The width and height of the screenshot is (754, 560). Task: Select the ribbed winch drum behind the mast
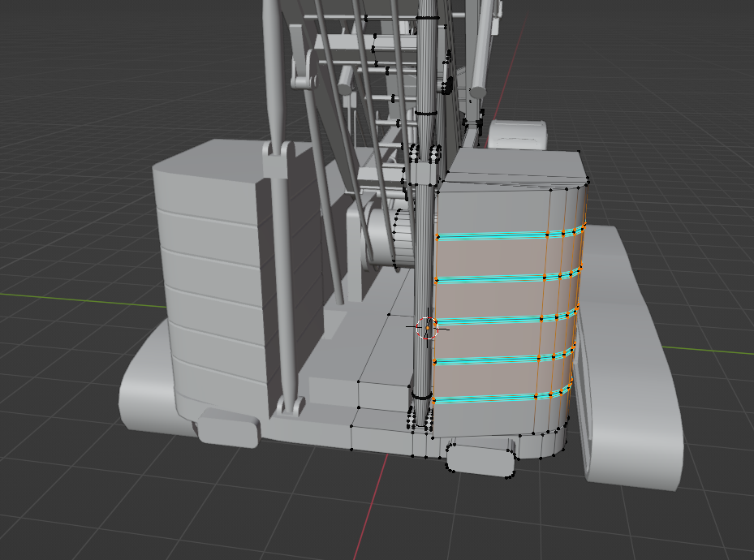(x=403, y=238)
